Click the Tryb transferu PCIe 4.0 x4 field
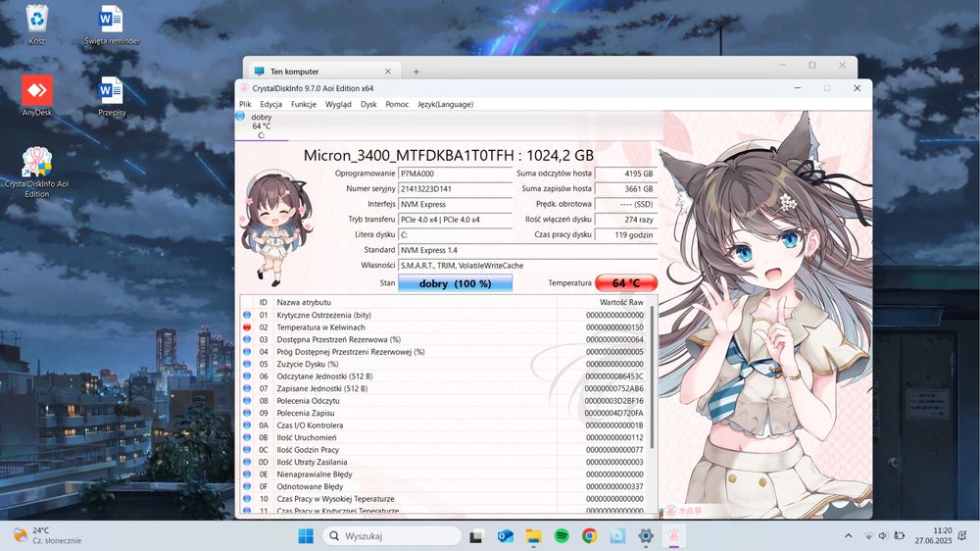Screen dimensions: 980x551 coord(455,220)
